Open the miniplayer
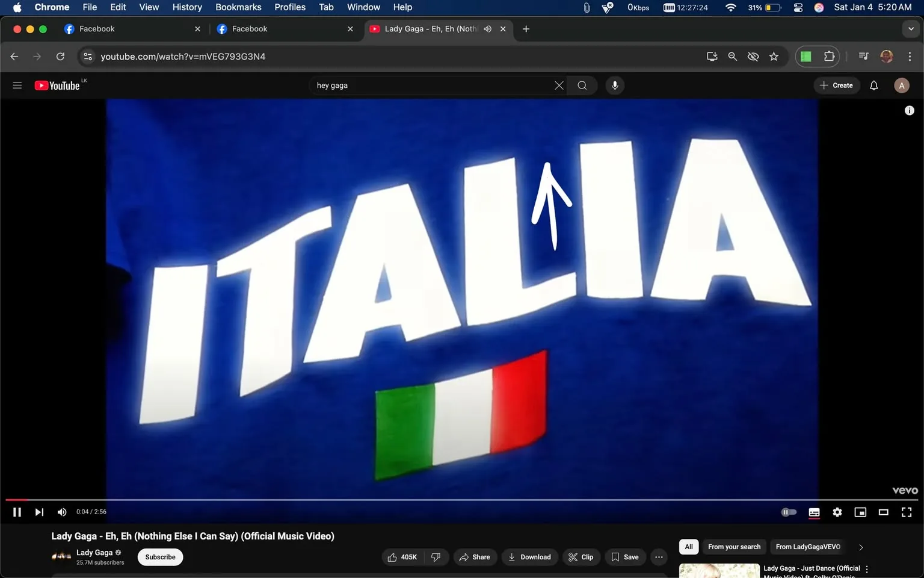Image resolution: width=924 pixels, height=578 pixels. (860, 512)
